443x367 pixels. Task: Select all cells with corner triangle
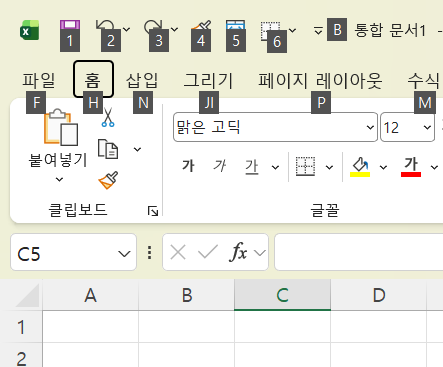click(x=27, y=295)
